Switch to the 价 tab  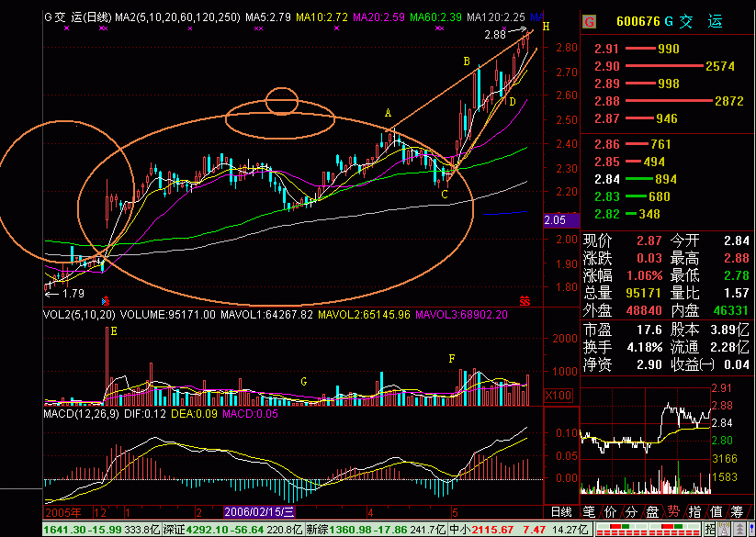pyautogui.click(x=610, y=511)
